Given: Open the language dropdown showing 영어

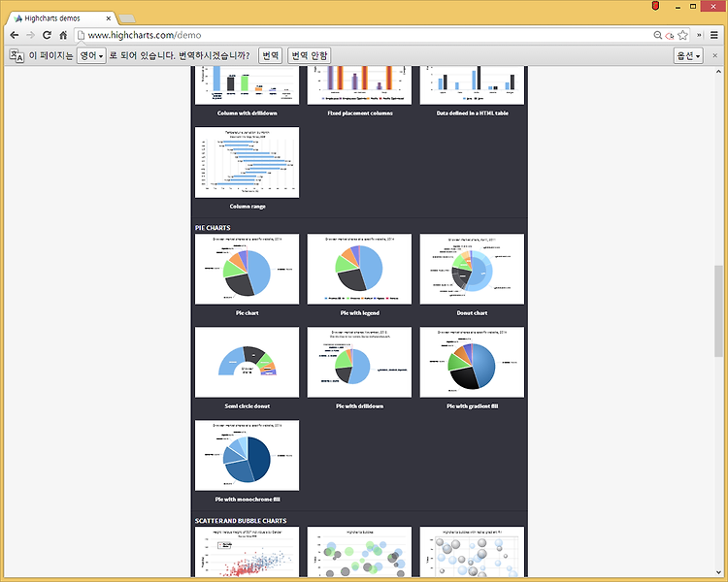Looking at the screenshot, I should click(91, 55).
